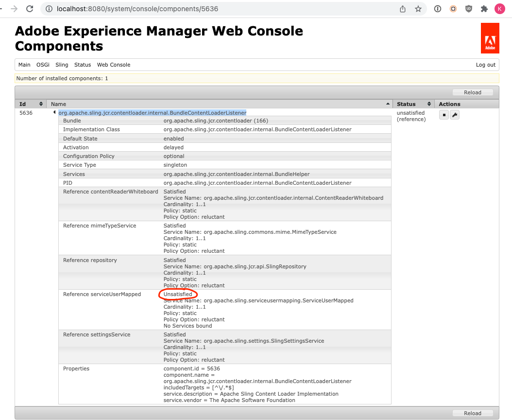The height and width of the screenshot is (420, 512).
Task: Click the 'Unsatisfied' serviceUserMapped reference status
Action: click(x=178, y=294)
